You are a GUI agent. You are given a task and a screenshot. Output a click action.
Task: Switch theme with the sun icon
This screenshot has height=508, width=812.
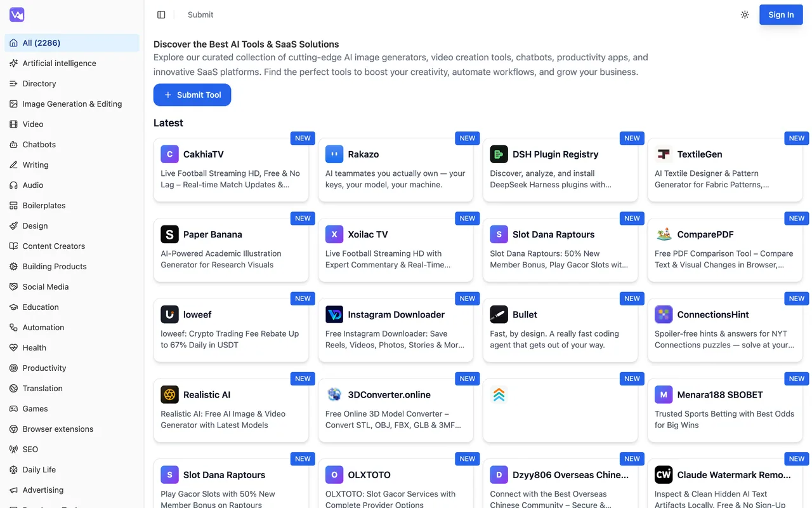click(745, 15)
